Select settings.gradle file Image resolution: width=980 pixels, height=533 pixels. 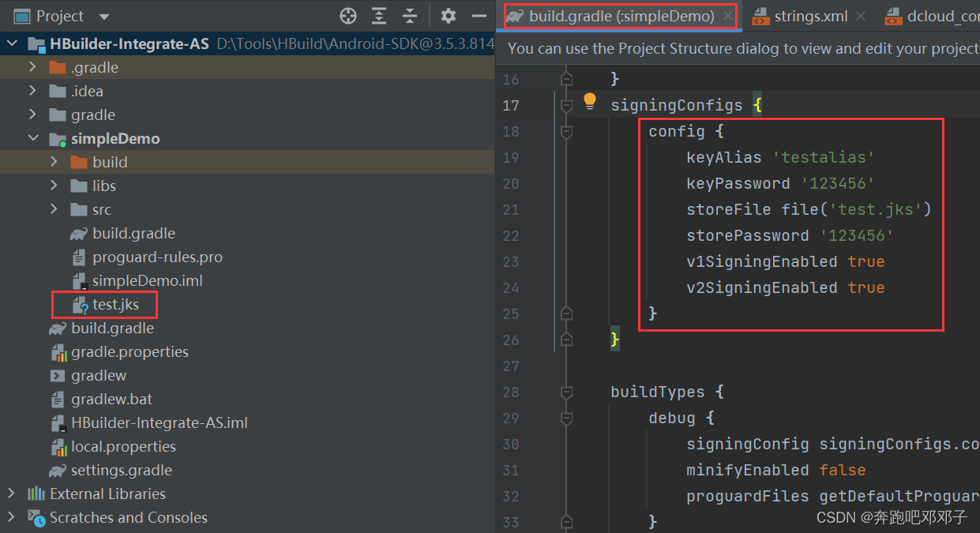click(x=122, y=470)
